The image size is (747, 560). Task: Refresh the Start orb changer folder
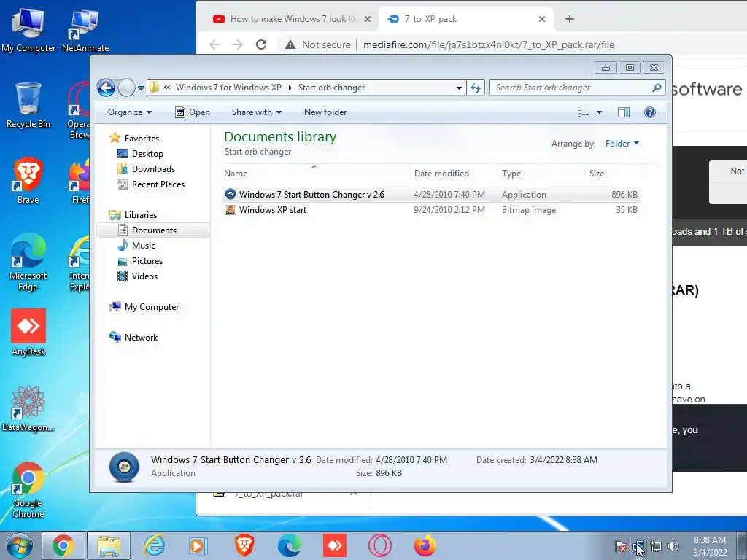(x=476, y=87)
